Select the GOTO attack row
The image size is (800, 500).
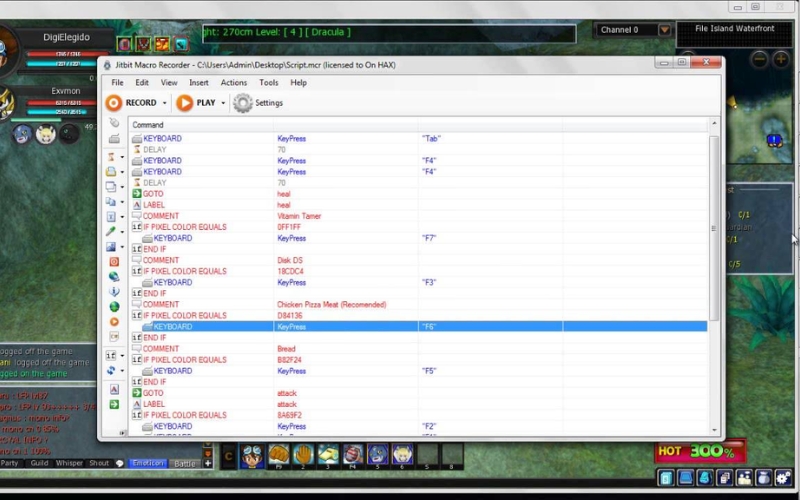point(418,393)
